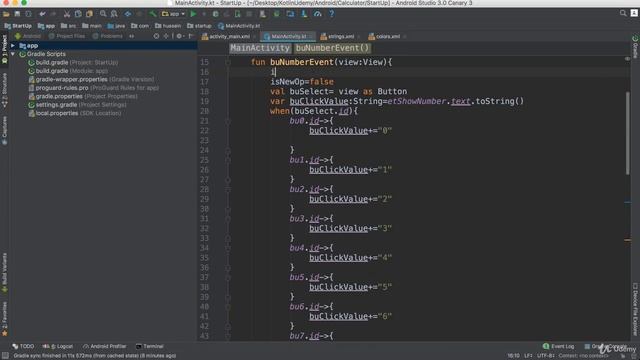Toggle tool window bars icon in status corner
Image resolution: width=640 pixels, height=360 pixels.
[5, 356]
